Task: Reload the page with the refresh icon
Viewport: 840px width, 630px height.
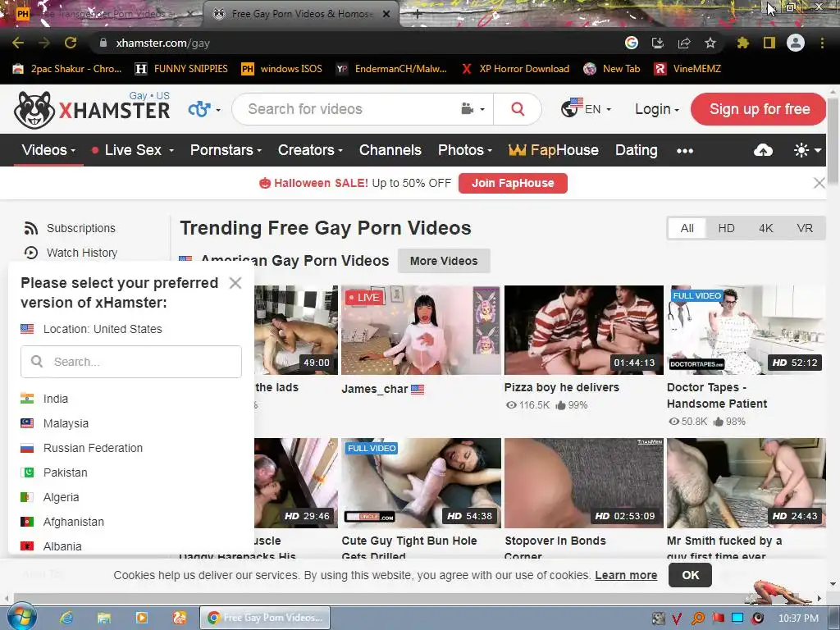Action: (x=71, y=43)
